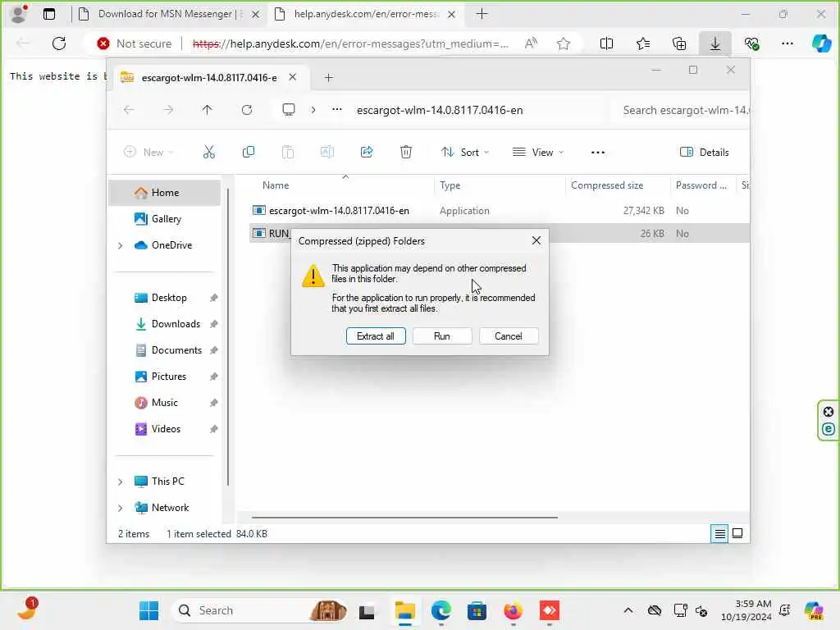Expand the This PC tree node

(x=121, y=482)
